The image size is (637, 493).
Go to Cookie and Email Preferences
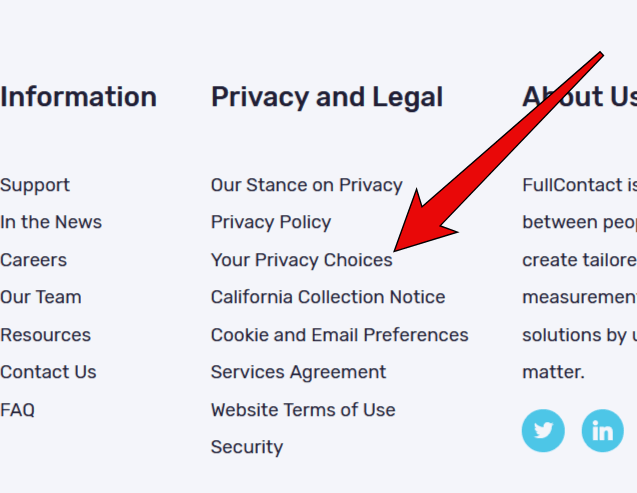pos(340,335)
